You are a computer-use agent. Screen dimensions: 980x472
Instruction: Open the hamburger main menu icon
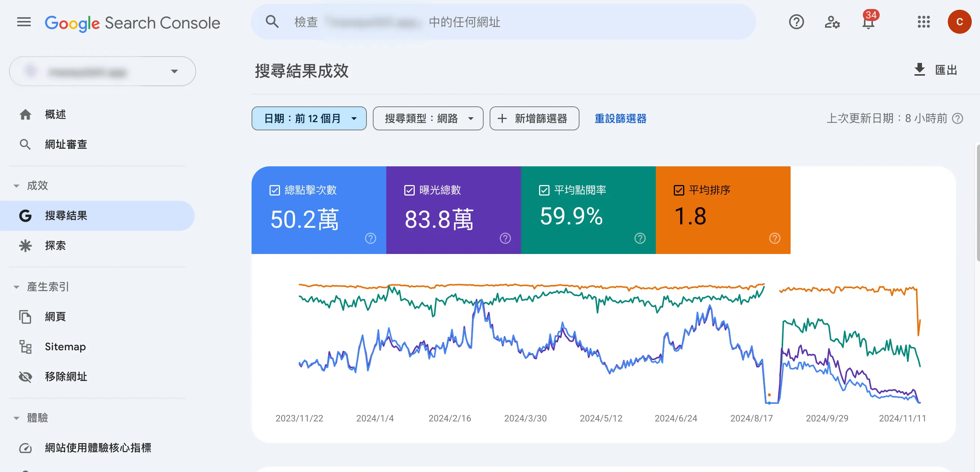click(x=24, y=22)
